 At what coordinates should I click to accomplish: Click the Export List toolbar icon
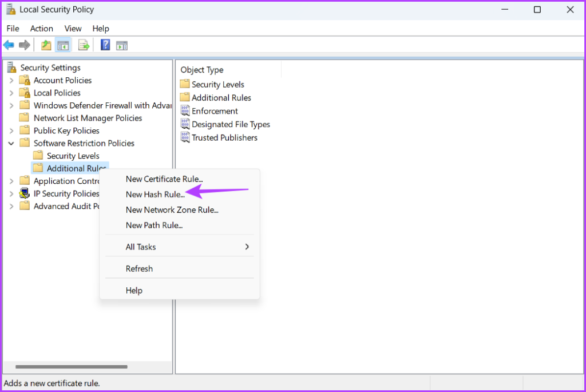(x=84, y=45)
